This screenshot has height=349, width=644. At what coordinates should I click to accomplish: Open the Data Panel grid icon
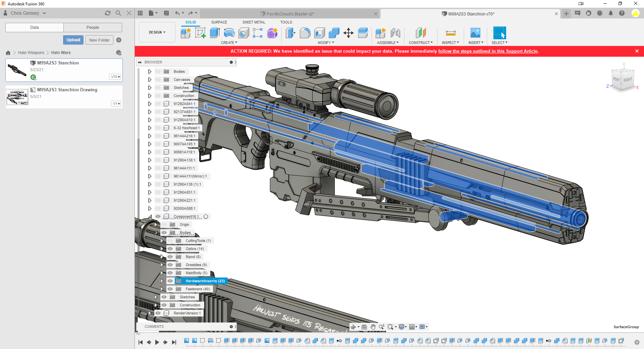[140, 13]
